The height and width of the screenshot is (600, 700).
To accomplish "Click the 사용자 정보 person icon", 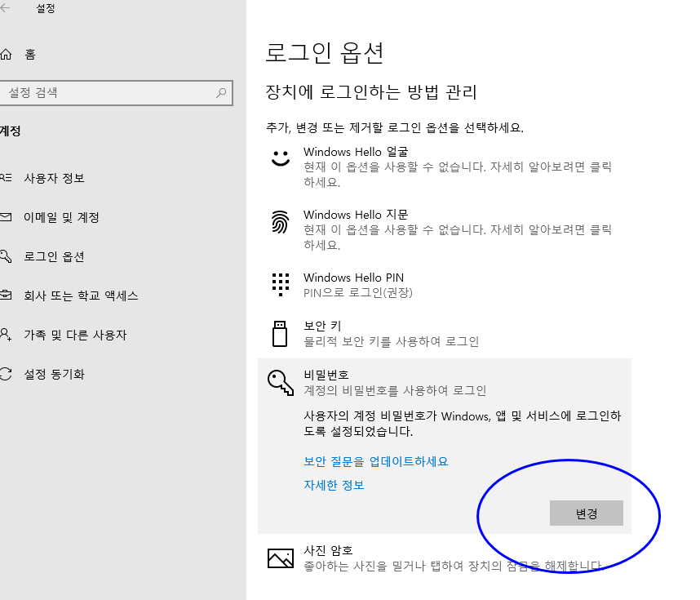I will [6, 178].
